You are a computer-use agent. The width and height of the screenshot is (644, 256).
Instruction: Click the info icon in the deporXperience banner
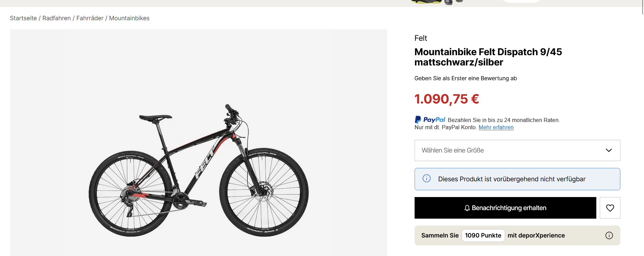[609, 235]
